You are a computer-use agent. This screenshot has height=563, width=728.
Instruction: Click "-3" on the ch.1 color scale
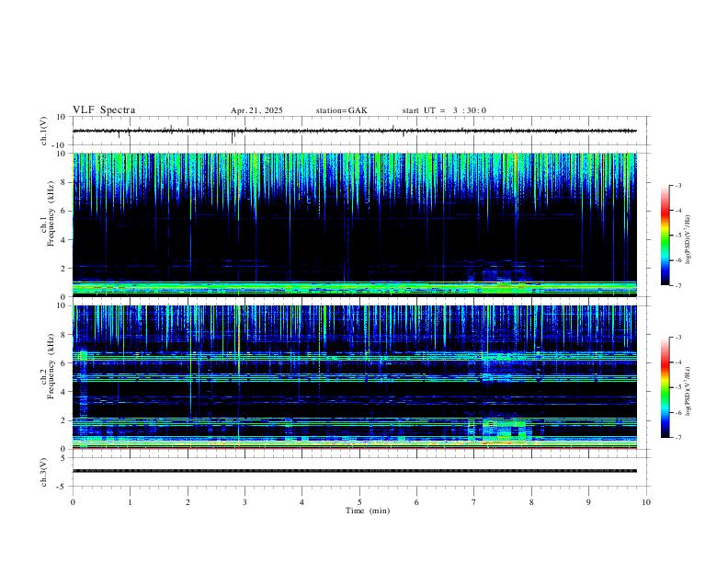point(678,185)
